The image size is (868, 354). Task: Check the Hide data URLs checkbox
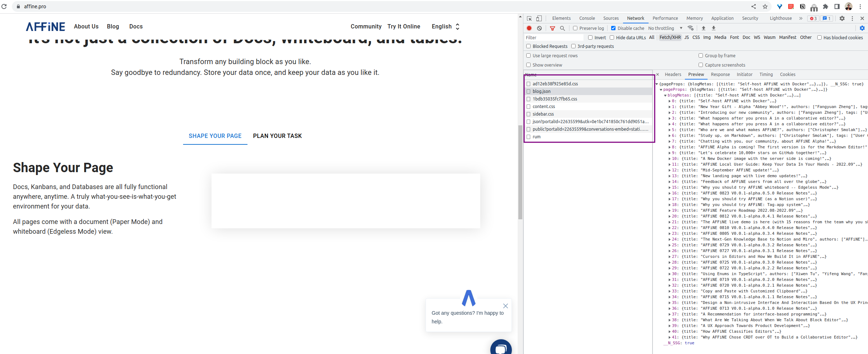click(x=612, y=37)
